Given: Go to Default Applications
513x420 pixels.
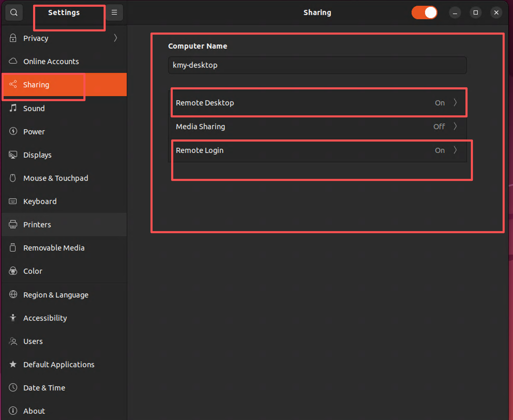Looking at the screenshot, I should pos(64,364).
